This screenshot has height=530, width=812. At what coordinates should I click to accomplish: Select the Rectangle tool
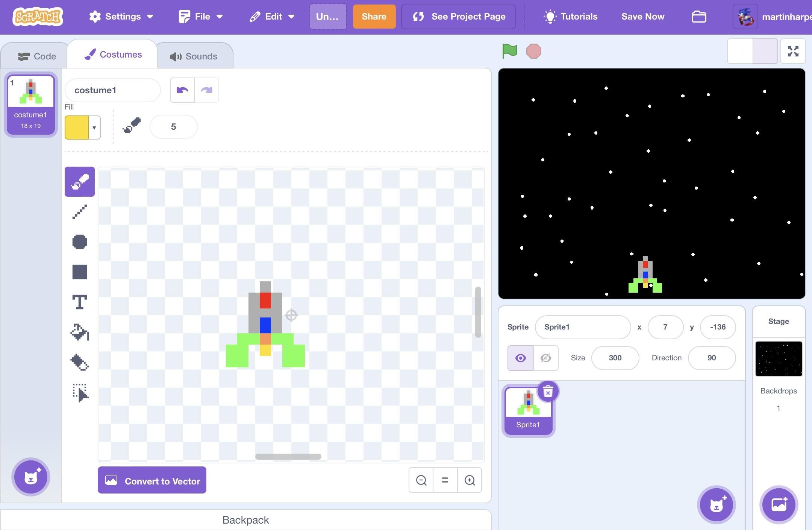coord(79,272)
